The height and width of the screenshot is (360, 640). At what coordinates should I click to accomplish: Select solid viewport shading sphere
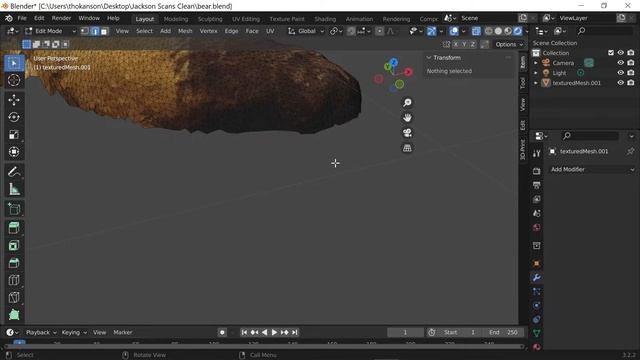(x=498, y=31)
